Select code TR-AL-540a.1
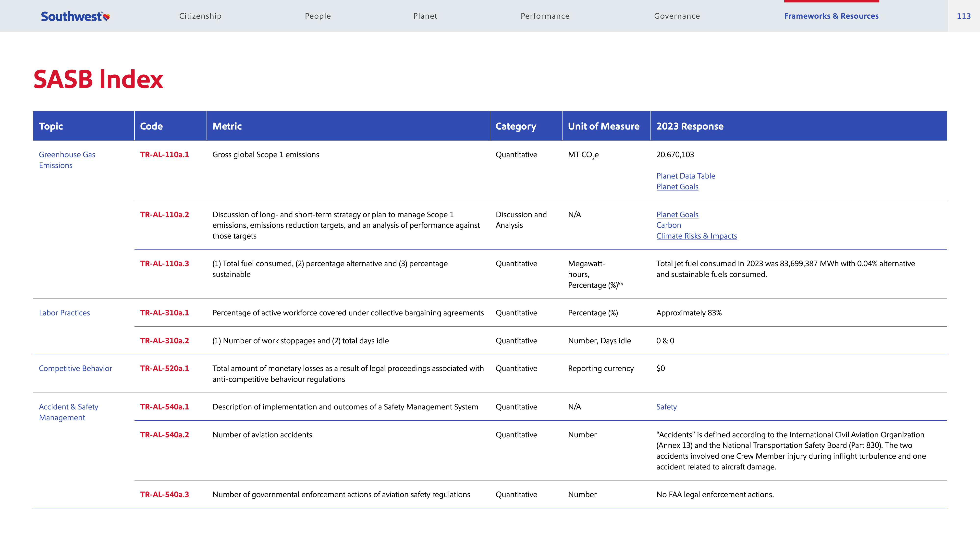This screenshot has height=551, width=980. 164,407
